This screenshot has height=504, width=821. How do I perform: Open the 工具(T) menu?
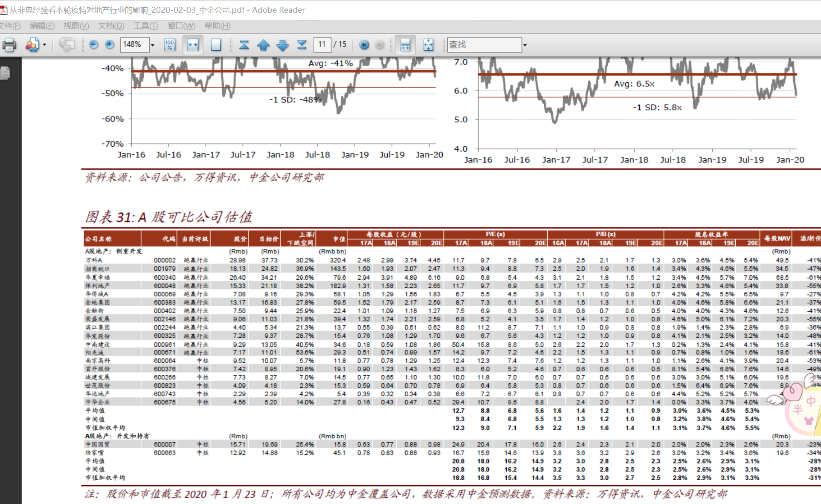click(x=146, y=26)
